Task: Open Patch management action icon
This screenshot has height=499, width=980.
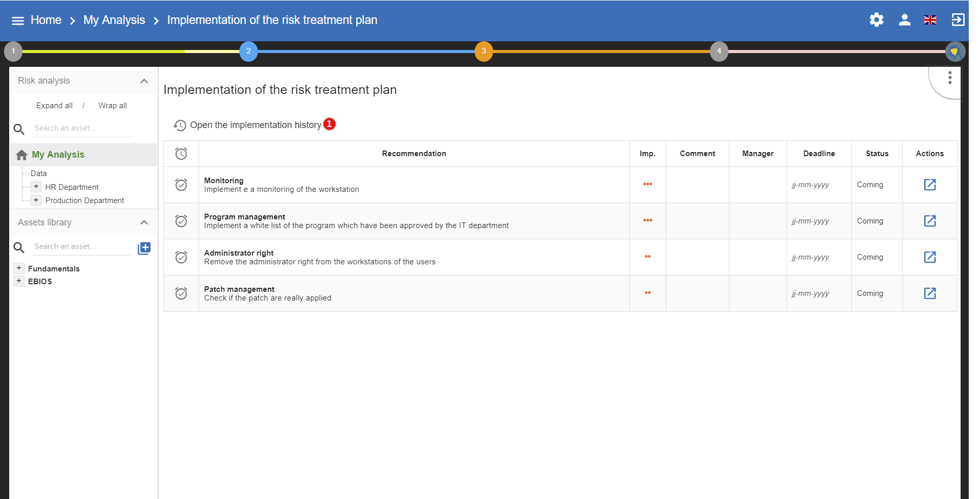Action: pyautogui.click(x=929, y=293)
